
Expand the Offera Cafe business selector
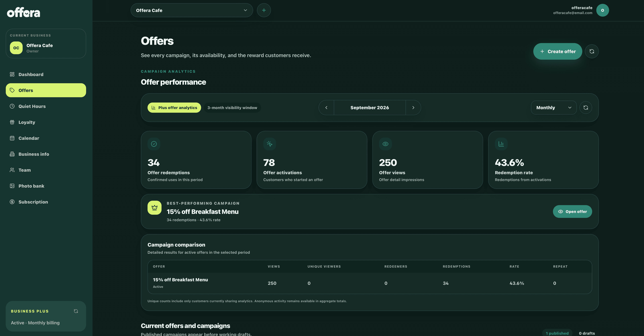pos(192,10)
